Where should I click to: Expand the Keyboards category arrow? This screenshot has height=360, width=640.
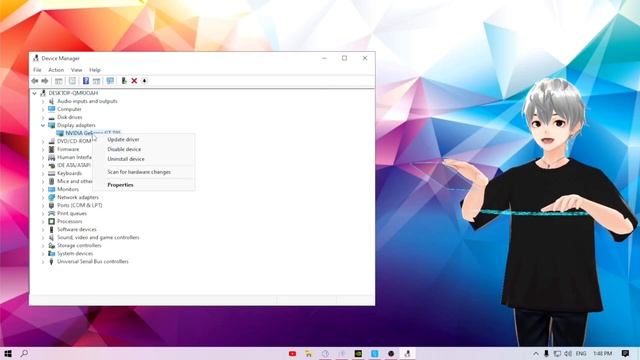tap(43, 173)
